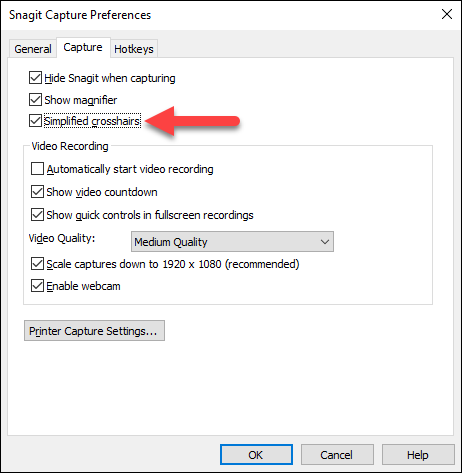Click the Video Recording group heading
Image resolution: width=462 pixels, height=473 pixels.
click(70, 146)
